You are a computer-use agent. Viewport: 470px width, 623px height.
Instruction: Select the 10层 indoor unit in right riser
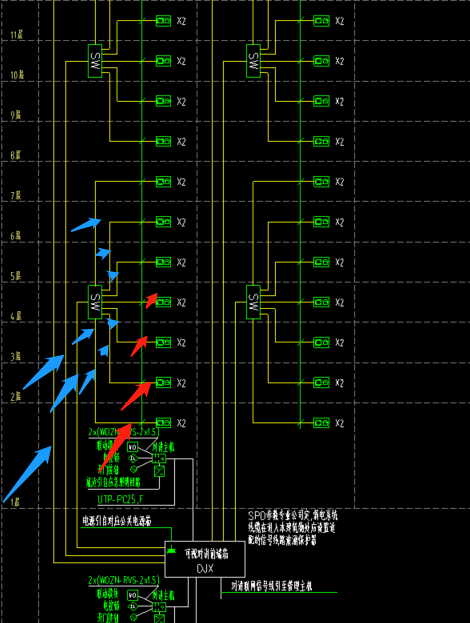coord(321,61)
